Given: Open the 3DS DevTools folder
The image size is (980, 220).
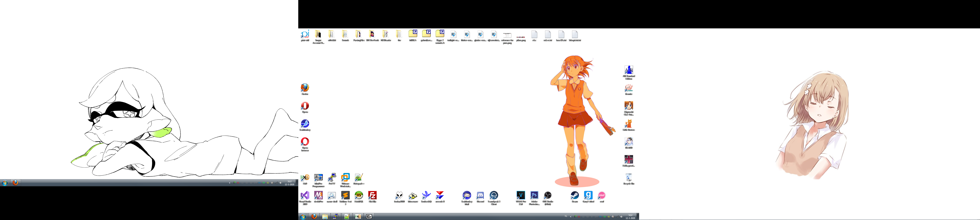Looking at the screenshot, I should [x=372, y=36].
